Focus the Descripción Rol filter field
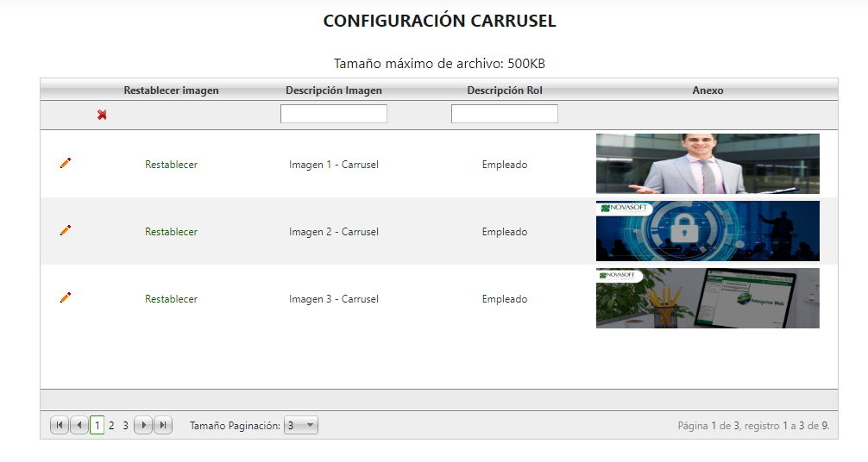868x462 pixels. (504, 114)
